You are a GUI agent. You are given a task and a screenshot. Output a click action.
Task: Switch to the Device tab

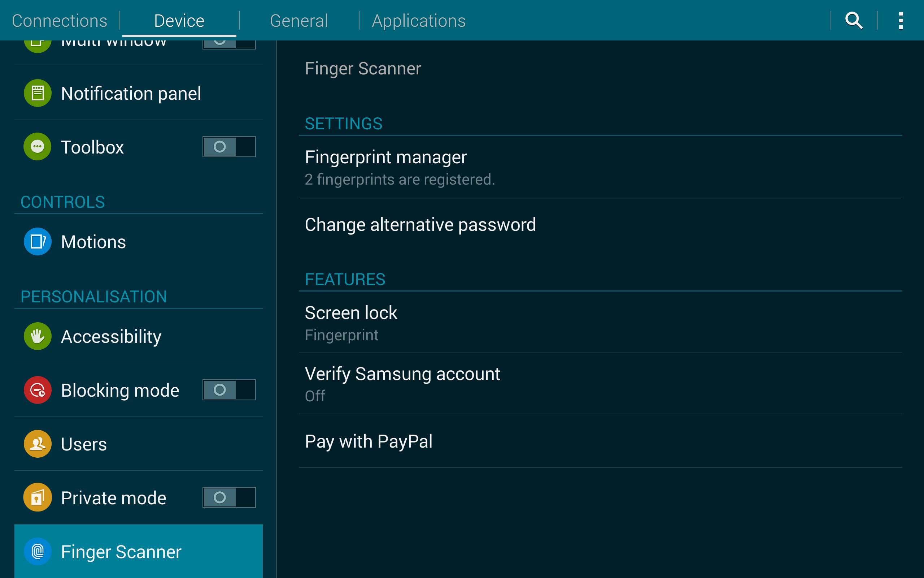[x=179, y=20]
